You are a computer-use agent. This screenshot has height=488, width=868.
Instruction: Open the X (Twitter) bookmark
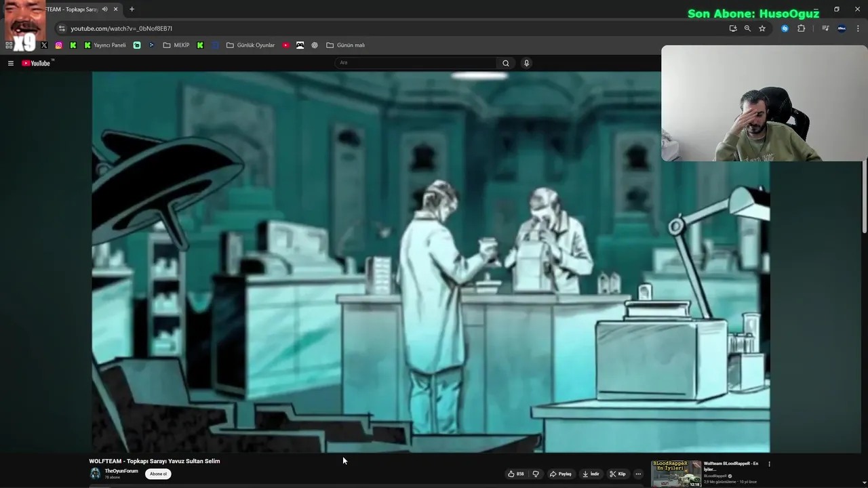(44, 45)
